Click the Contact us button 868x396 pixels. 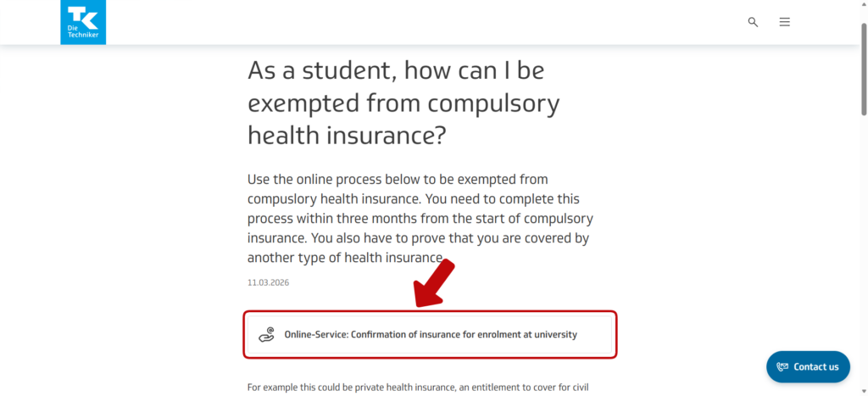807,366
